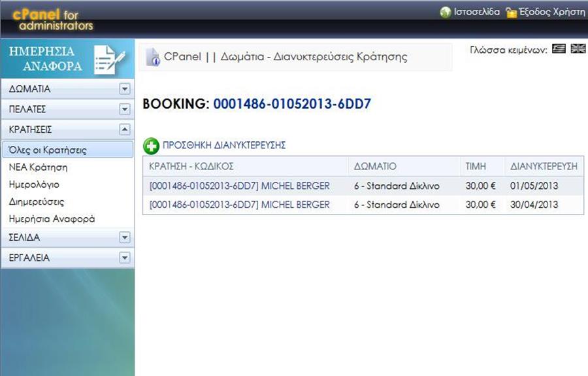Click ΠΡΟΣΘΗΚΗ ΔΙΑΝΥΚΤΕΡΕΥΣΗΣ link
This screenshot has height=376, width=588.
click(224, 145)
